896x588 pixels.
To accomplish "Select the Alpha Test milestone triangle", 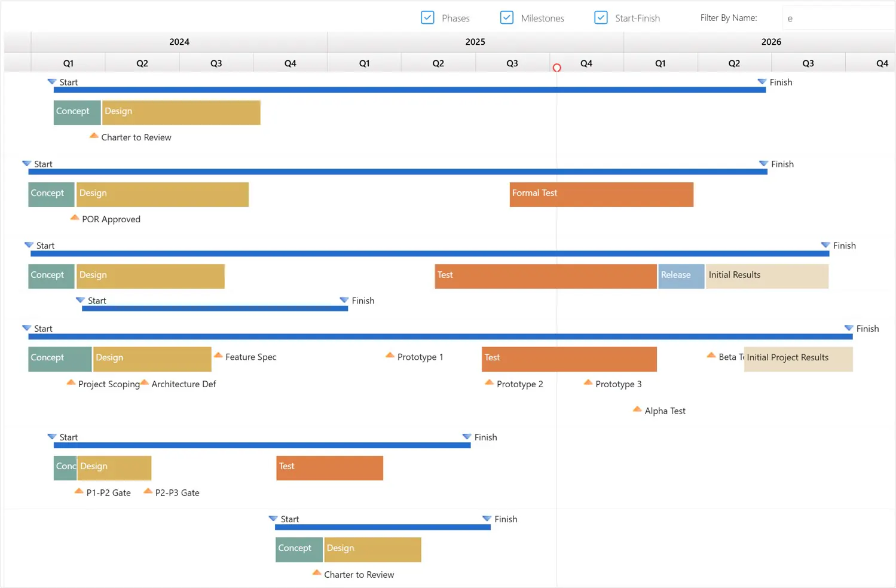I will pyautogui.click(x=637, y=409).
